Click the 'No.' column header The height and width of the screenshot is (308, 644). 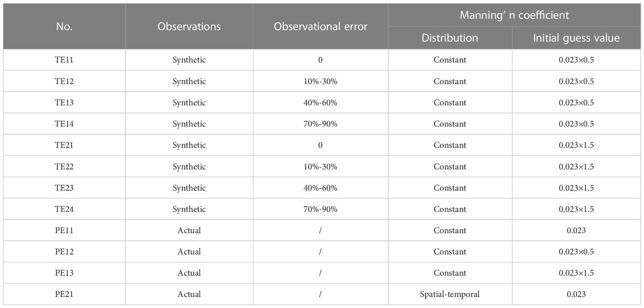(x=64, y=26)
